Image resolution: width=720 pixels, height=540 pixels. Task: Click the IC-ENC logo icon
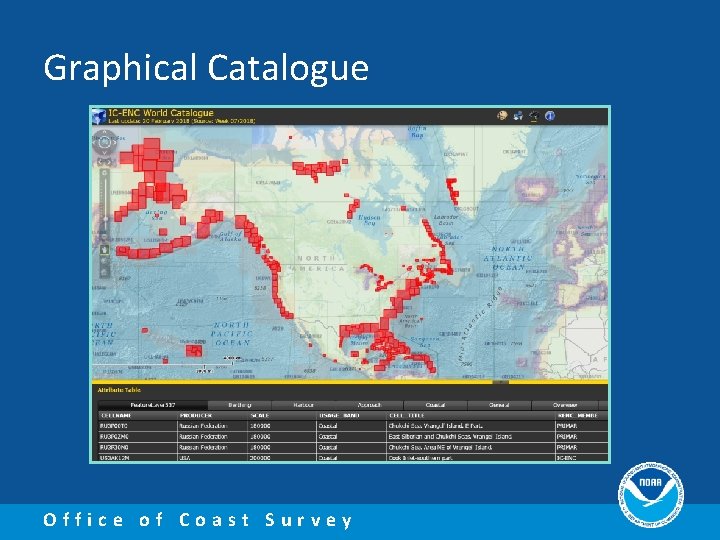tap(99, 116)
